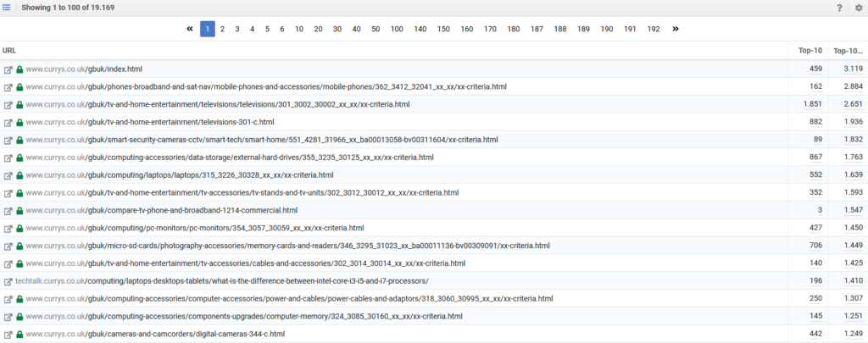Open external link icon for index.html row
Image resolution: width=868 pixels, height=343 pixels.
coord(8,69)
